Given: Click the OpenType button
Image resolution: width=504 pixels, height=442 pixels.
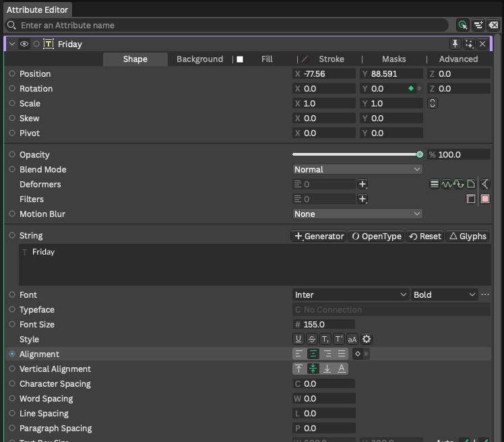Looking at the screenshot, I should coord(376,236).
